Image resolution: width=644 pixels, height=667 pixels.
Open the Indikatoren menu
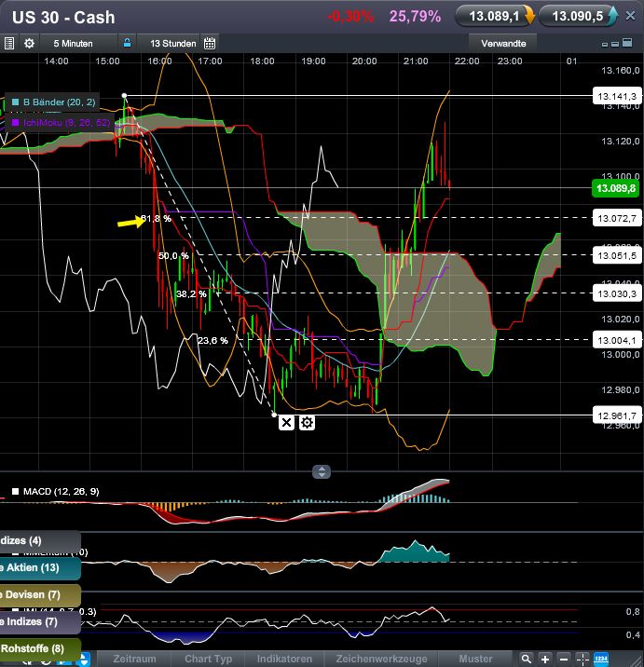click(x=284, y=659)
